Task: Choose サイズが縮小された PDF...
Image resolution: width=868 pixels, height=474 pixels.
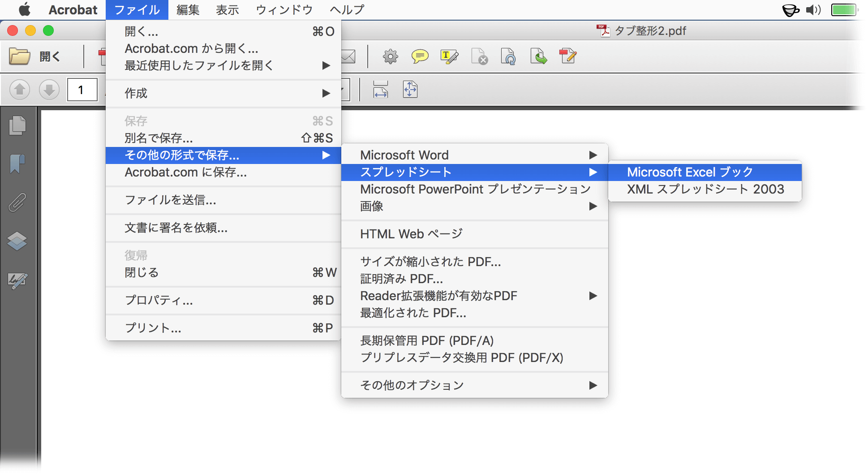Action: 475,262
